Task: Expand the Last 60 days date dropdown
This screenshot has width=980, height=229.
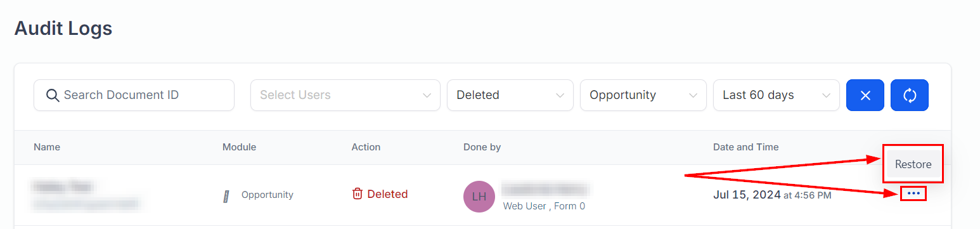Action: pyautogui.click(x=777, y=95)
